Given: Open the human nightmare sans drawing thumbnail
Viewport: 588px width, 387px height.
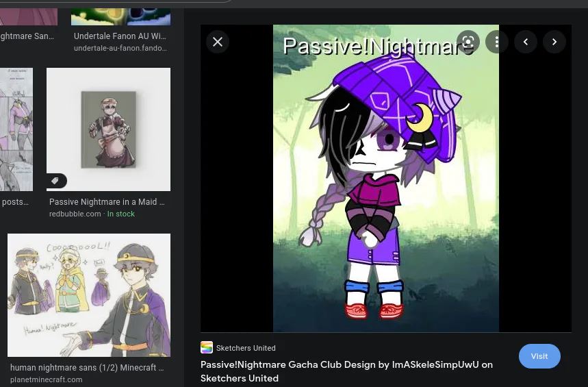Looking at the screenshot, I should 89,295.
